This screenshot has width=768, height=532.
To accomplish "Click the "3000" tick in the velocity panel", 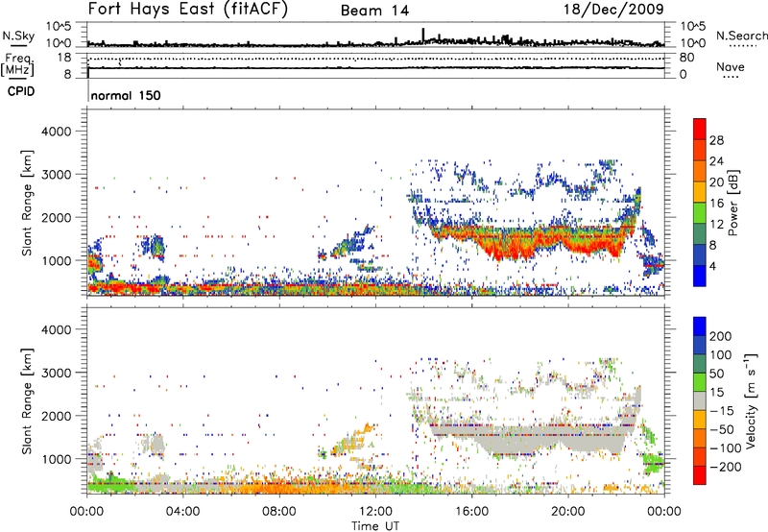I will 56,373.
